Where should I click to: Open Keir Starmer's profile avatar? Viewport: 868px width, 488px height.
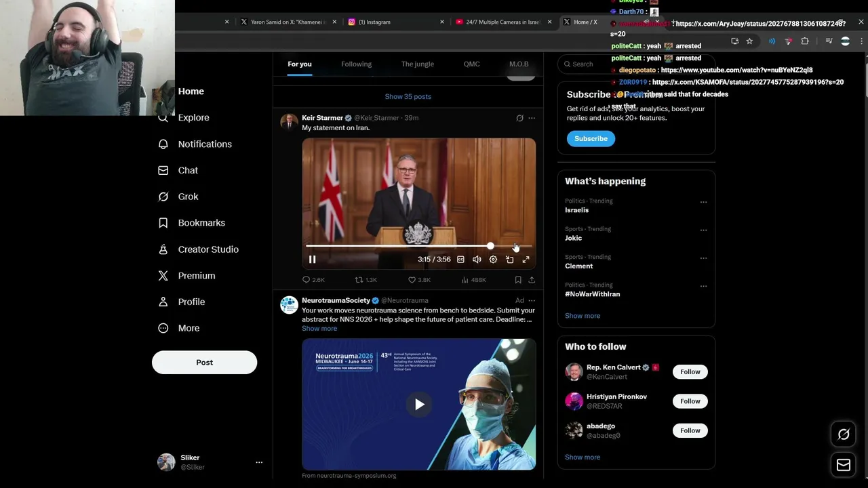coord(290,123)
